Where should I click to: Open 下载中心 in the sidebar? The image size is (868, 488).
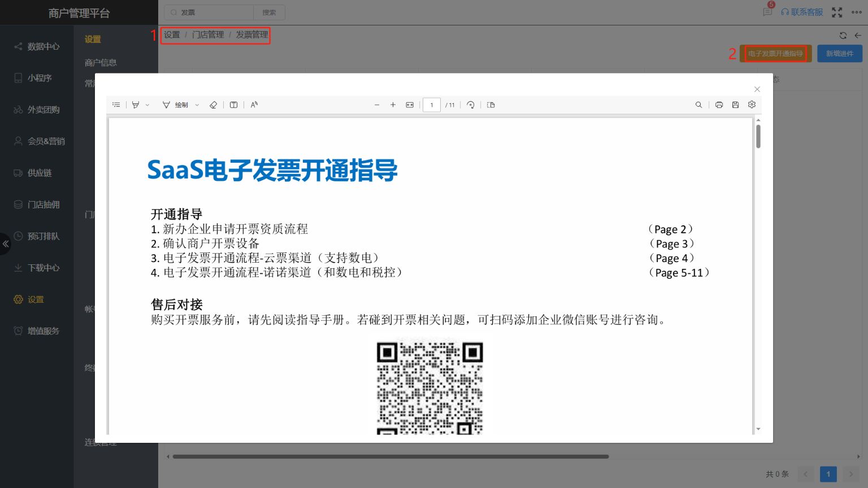37,268
